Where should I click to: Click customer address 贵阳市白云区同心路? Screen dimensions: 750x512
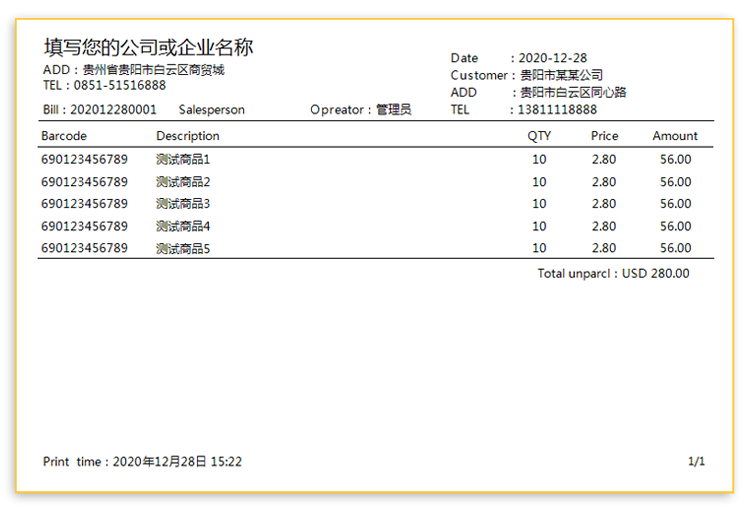tap(573, 92)
